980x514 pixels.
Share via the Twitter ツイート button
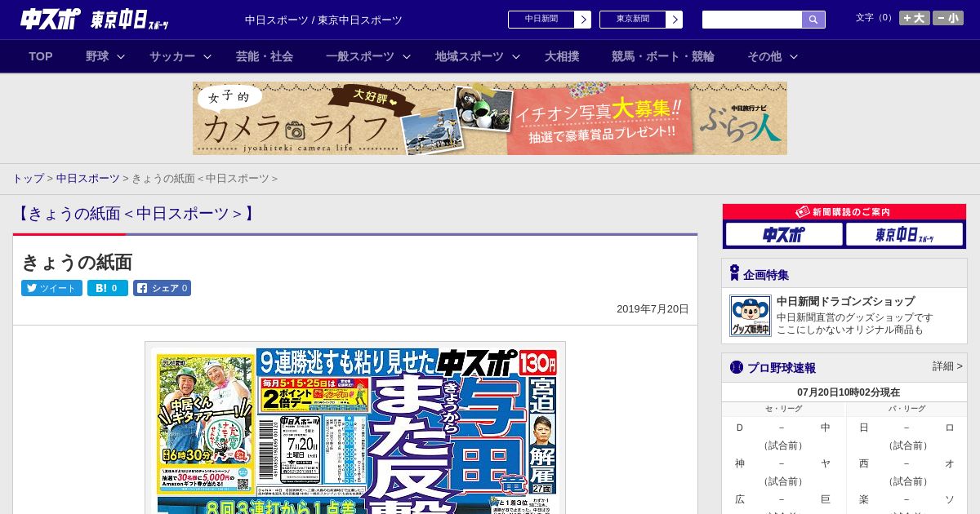(51, 288)
